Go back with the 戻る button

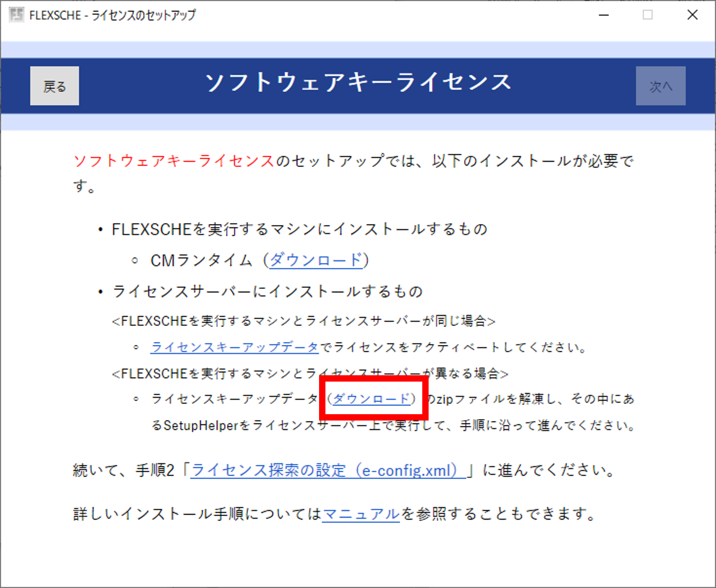click(54, 86)
